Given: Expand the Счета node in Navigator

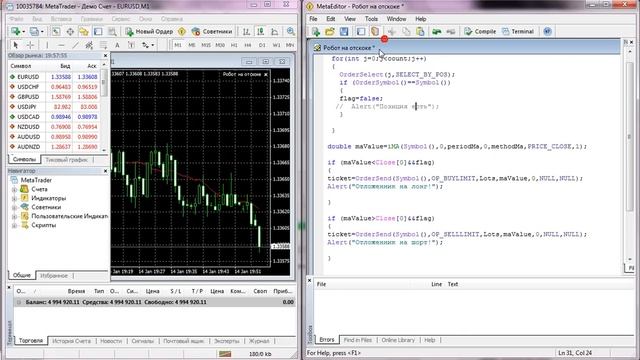Looking at the screenshot, I should click(x=14, y=189).
